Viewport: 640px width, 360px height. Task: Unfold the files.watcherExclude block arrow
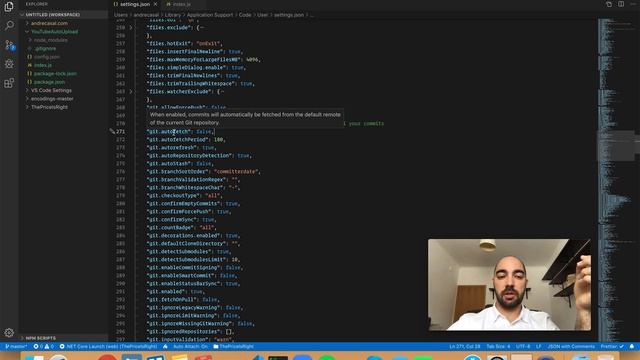tap(131, 92)
